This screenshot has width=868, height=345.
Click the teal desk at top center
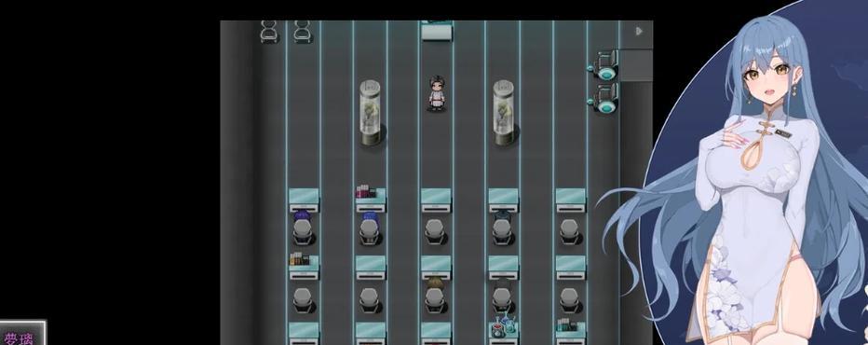pyautogui.click(x=437, y=30)
